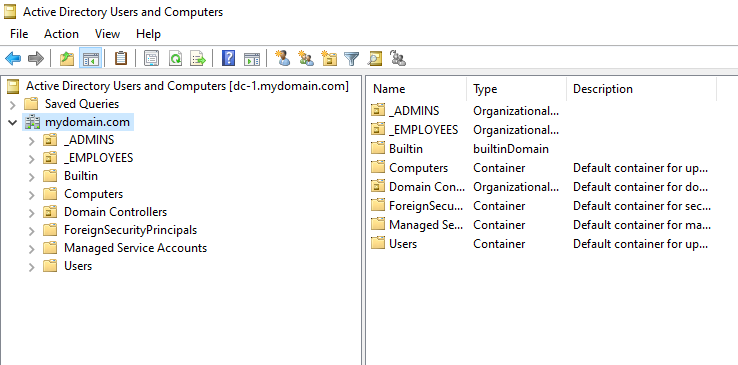Go up one level toolbar icon
Image resolution: width=738 pixels, height=365 pixels.
67,59
